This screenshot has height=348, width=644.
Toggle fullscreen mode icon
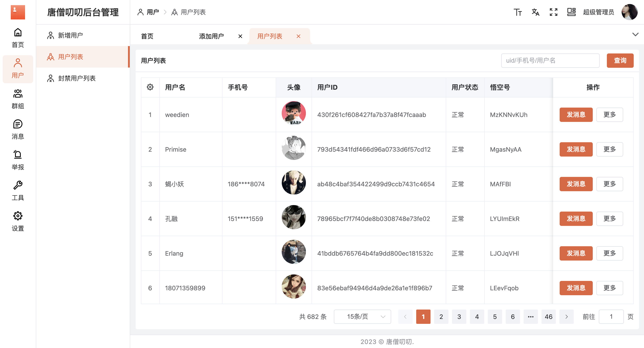pos(554,12)
